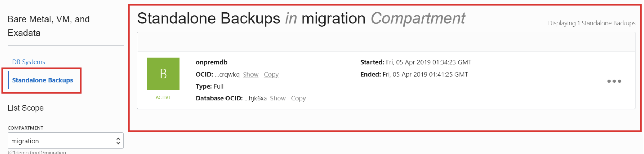Go to DB Systems in sidebar
This screenshot has width=644, height=154.
[29, 62]
